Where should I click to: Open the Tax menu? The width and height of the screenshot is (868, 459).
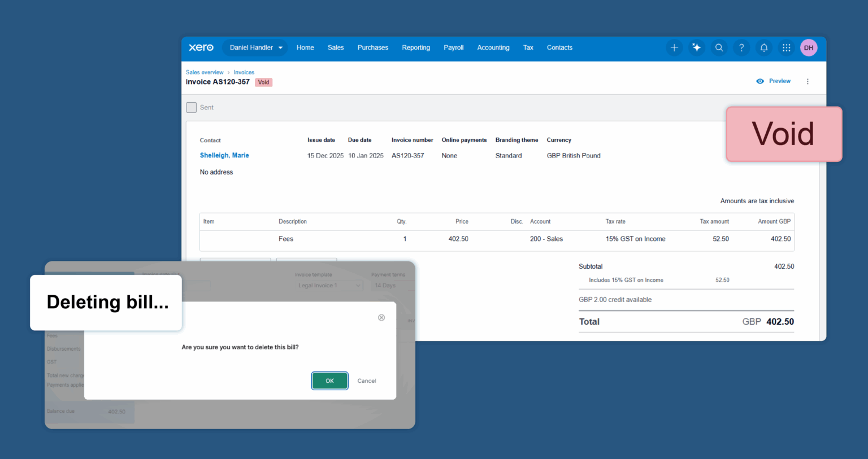[528, 47]
